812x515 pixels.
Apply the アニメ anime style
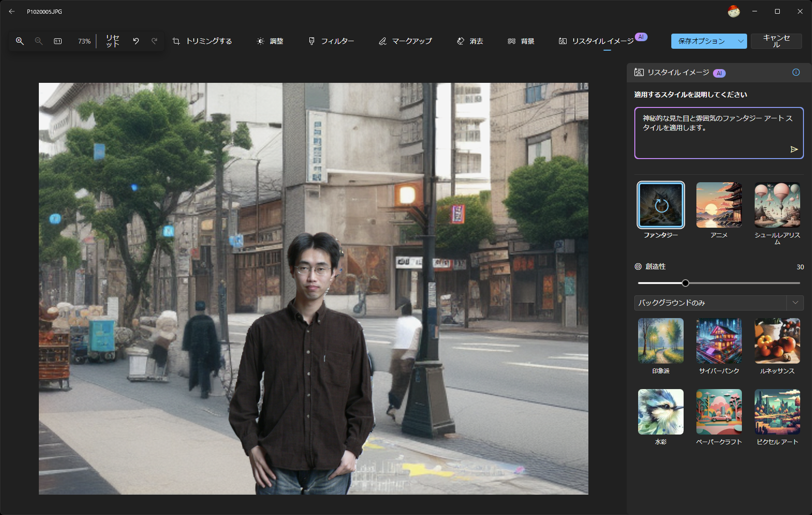click(x=719, y=205)
